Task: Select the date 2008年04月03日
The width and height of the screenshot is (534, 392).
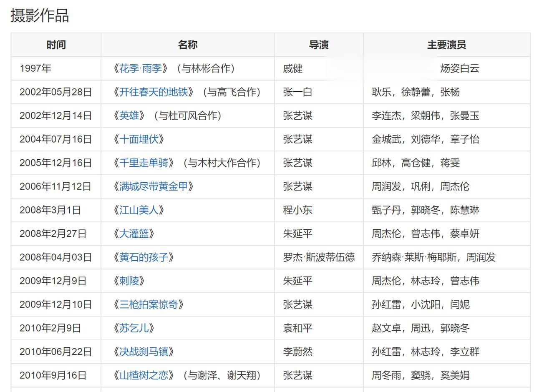Action: [55, 257]
